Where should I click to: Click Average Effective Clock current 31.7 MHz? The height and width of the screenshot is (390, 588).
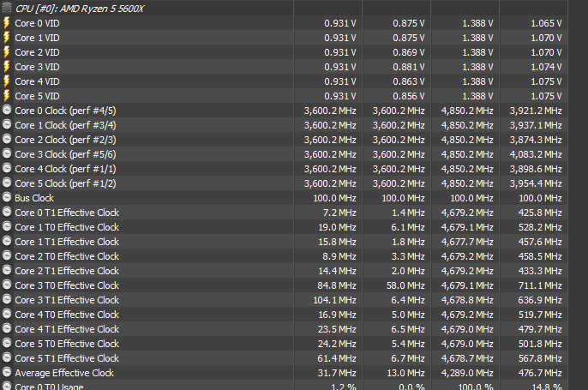tap(337, 373)
